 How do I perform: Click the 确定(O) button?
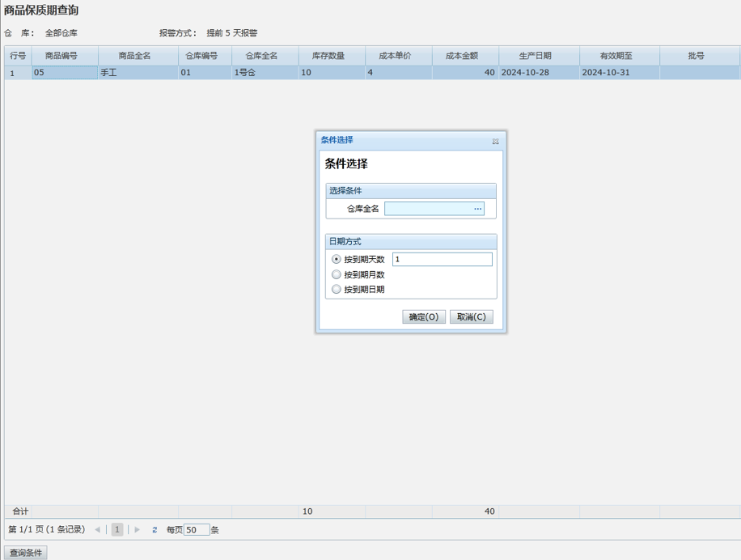424,316
